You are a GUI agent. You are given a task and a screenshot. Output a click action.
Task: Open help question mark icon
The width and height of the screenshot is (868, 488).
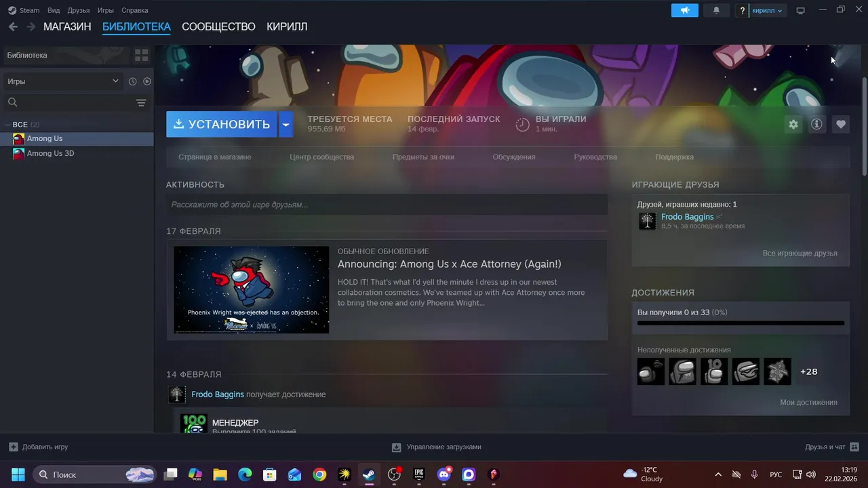tap(743, 10)
